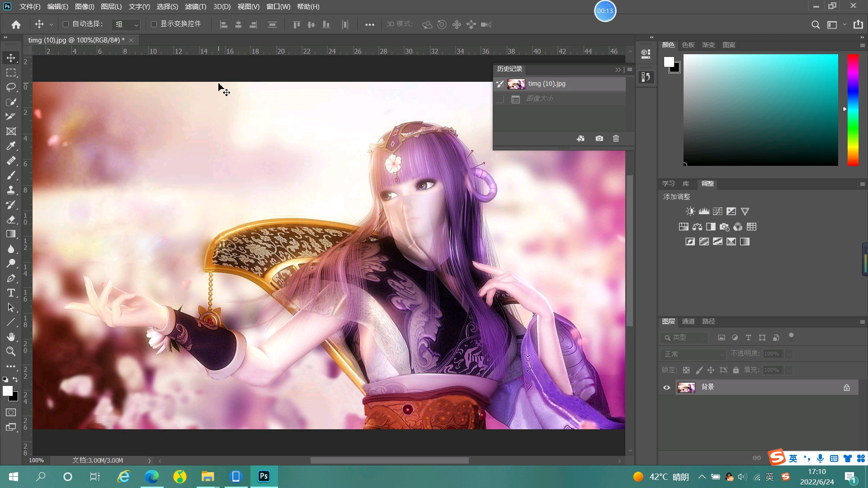
Task: Open the layer filter 类型 dropdown
Action: click(684, 338)
